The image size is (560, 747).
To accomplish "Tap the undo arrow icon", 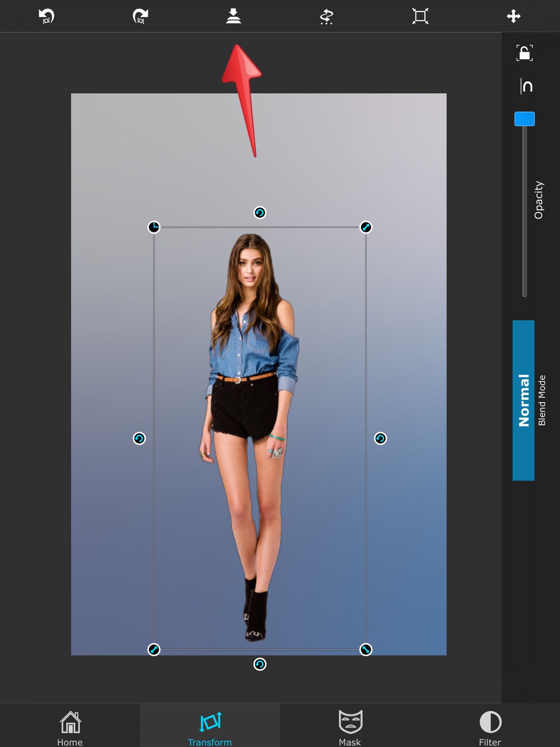I will point(47,16).
